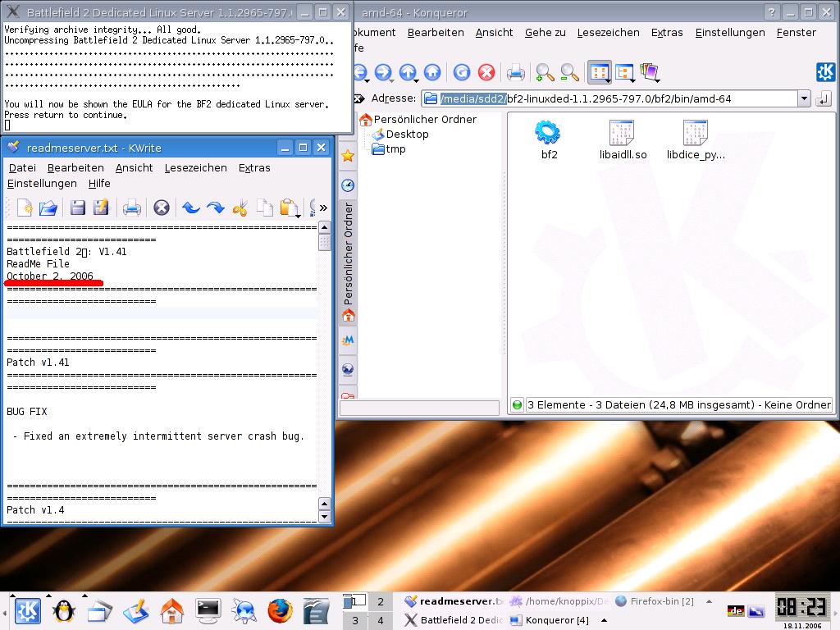The image size is (840, 630).
Task: Open the KDE K menu
Action: click(27, 610)
